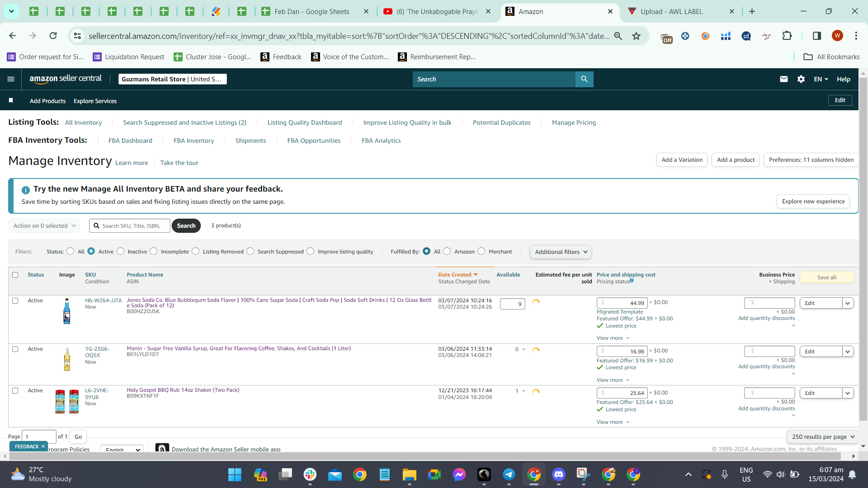Open the Additional filters dropdown
Screen dimensions: 868x488
(561, 252)
